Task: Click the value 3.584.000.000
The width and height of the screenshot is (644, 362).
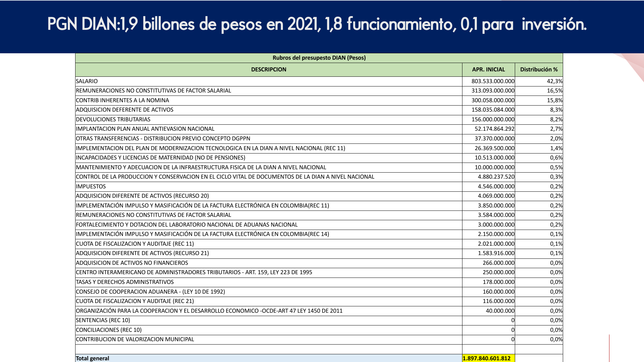Action: click(496, 215)
